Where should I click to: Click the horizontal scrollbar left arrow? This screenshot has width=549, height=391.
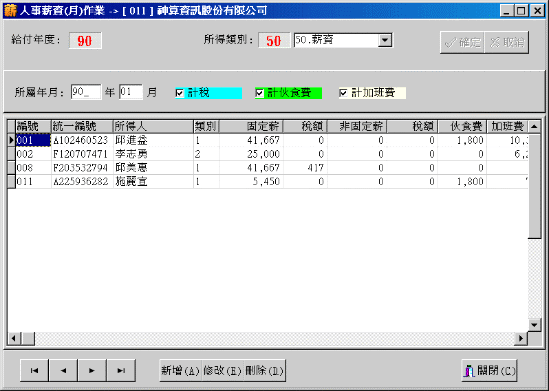pos(14,338)
